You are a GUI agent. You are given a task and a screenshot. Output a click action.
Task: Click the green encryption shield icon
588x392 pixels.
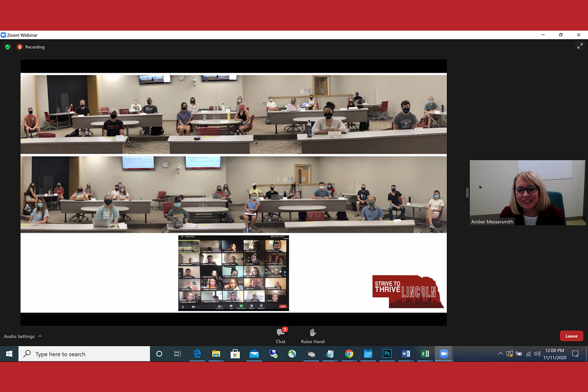[x=8, y=47]
